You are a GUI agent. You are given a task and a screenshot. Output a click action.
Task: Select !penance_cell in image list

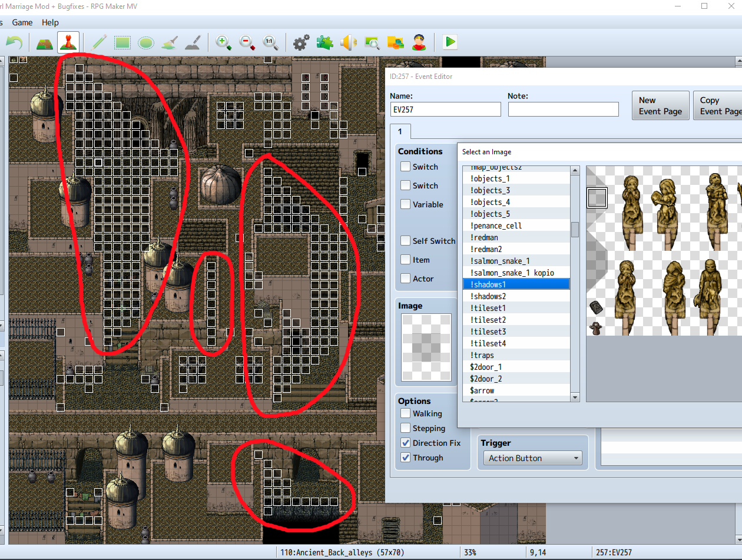point(516,226)
